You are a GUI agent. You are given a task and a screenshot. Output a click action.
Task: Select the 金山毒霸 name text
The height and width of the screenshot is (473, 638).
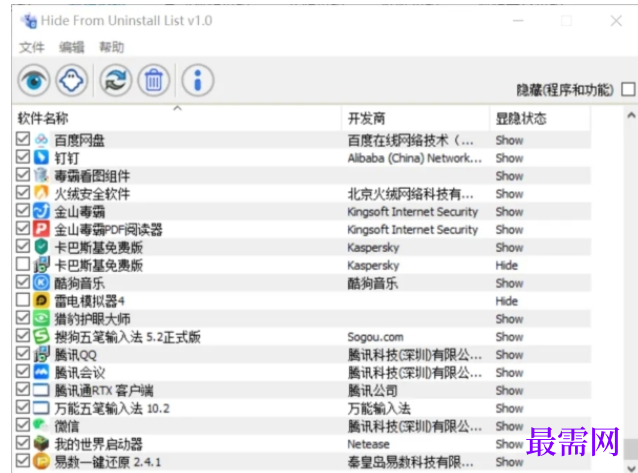pos(80,212)
